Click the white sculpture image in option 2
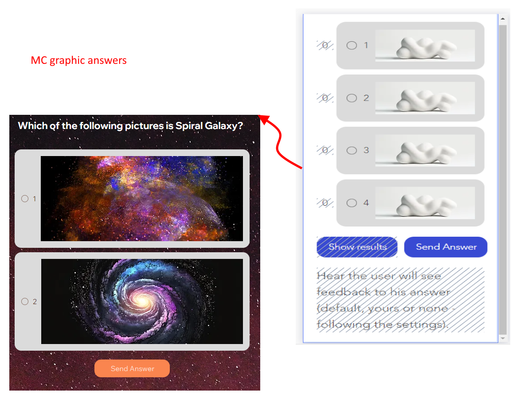Screen dimensions: 532x399 pos(425,98)
